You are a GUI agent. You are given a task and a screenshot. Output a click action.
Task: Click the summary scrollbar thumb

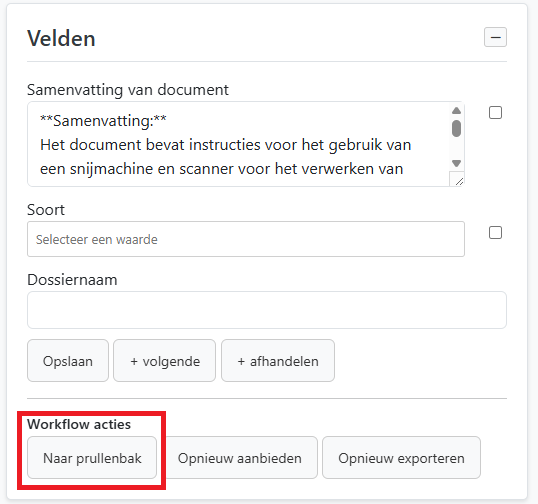point(456,129)
